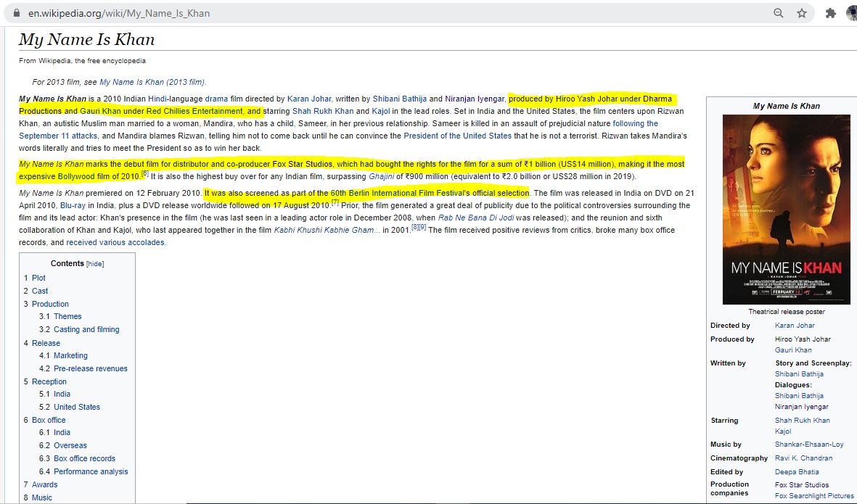Hide the Contents table
Viewport: 857px width, 504px height.
pos(95,264)
